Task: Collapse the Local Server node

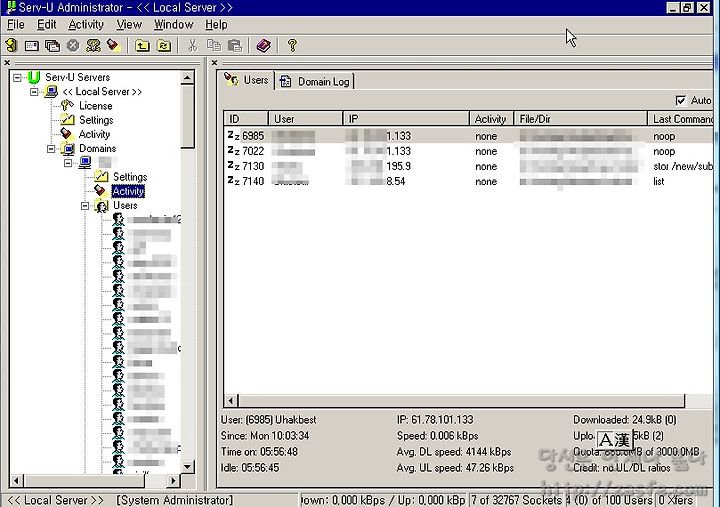Action: (x=34, y=92)
